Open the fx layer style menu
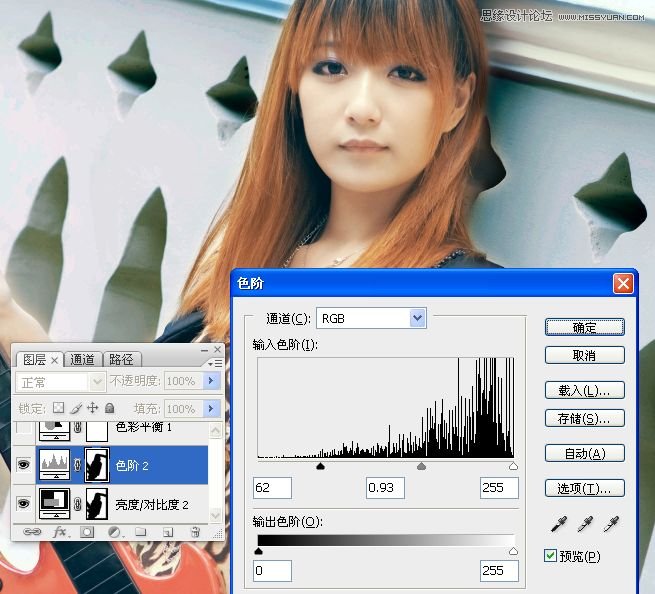Screen dimensions: 655x594 point(59,532)
